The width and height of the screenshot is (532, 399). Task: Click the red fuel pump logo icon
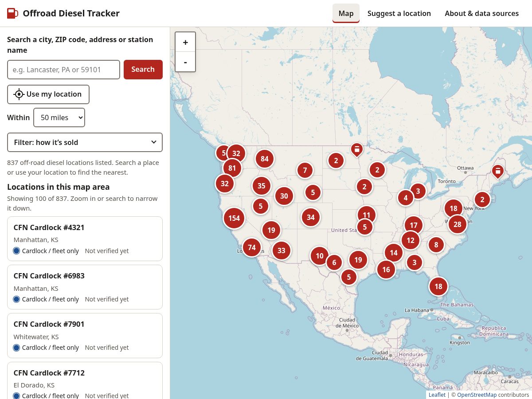12,13
